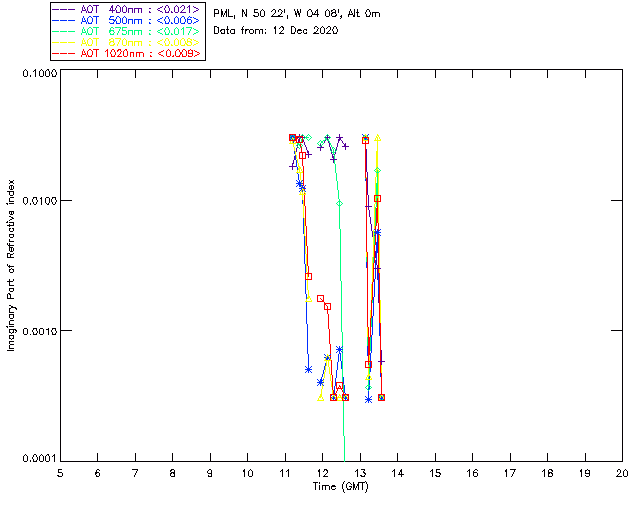Click the x-axis tick label '12'
The height and width of the screenshot is (512, 640).
pyautogui.click(x=322, y=473)
